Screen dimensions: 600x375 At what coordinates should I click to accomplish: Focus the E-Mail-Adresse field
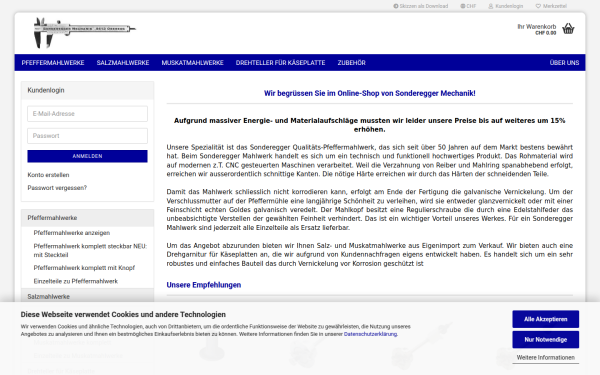(x=87, y=114)
